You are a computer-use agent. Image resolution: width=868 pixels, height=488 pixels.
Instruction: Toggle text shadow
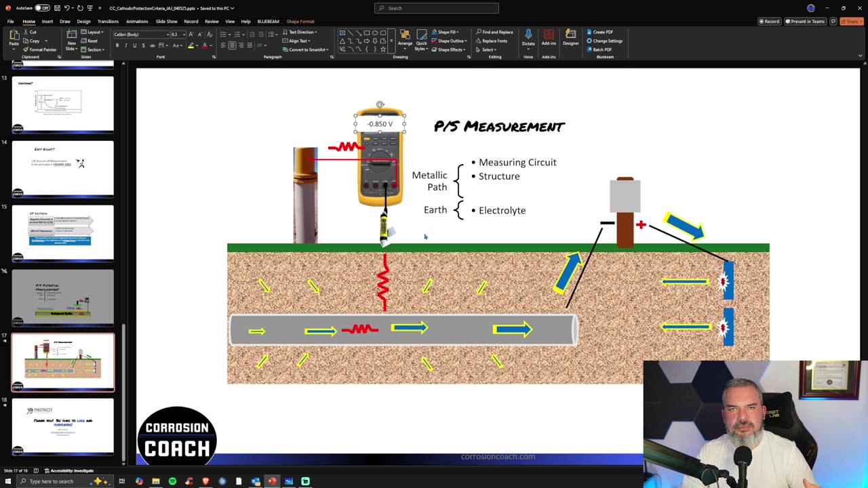point(143,45)
